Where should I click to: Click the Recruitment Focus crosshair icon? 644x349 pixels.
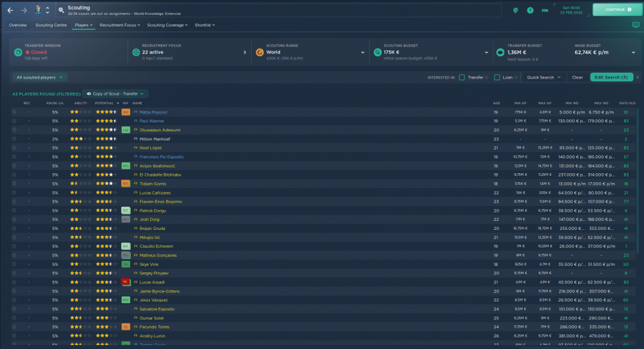point(136,52)
